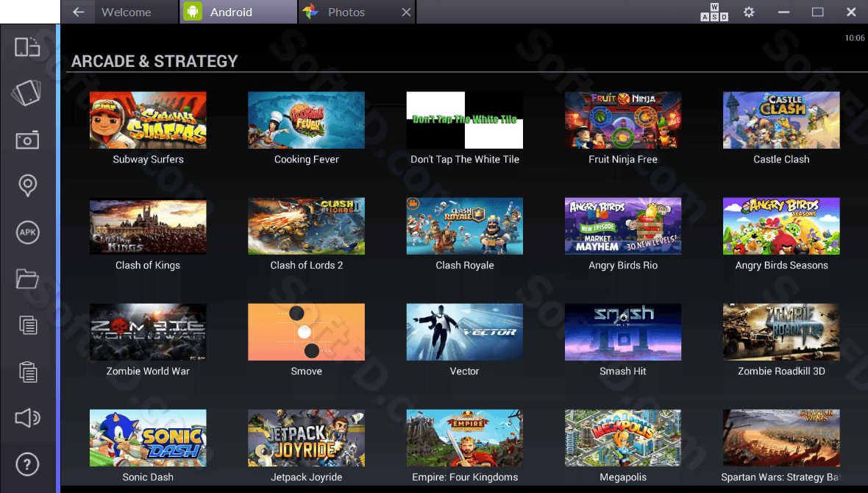Click the Cooking Fever text label
Image resolution: width=868 pixels, height=493 pixels.
306,160
